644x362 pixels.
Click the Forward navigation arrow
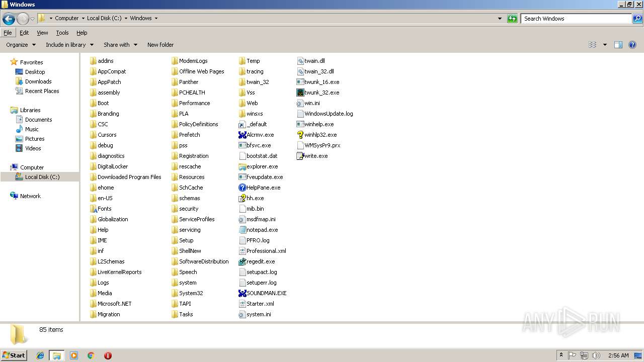pyautogui.click(x=23, y=19)
